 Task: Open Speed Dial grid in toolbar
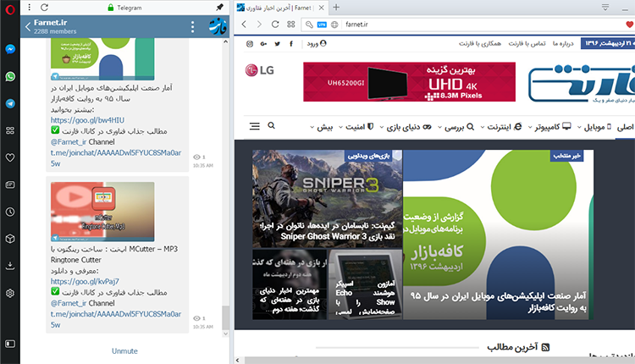(290, 25)
